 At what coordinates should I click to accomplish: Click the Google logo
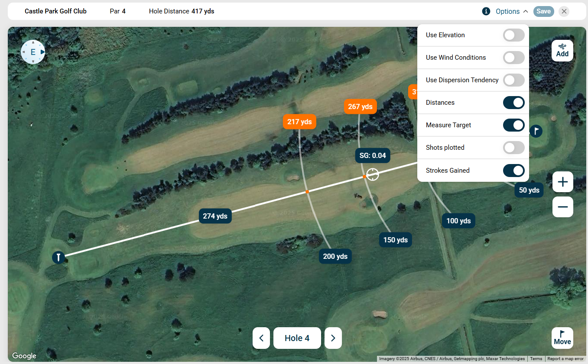(24, 355)
